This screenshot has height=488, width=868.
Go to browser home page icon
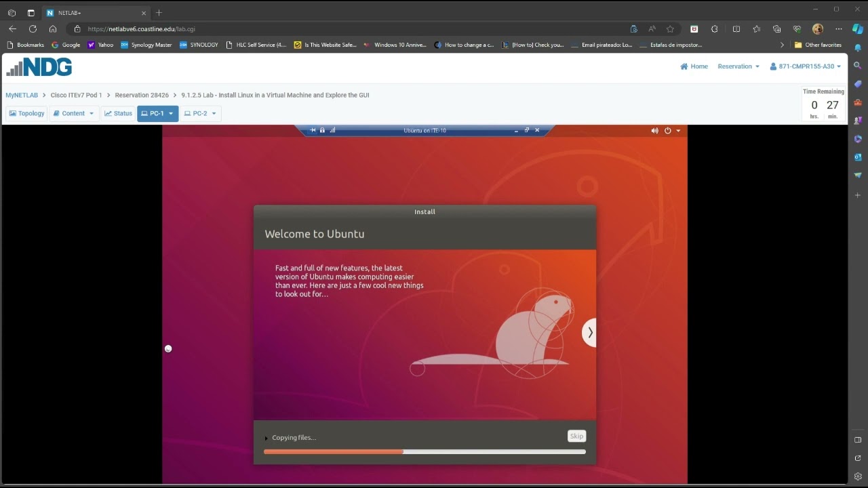pos(53,29)
